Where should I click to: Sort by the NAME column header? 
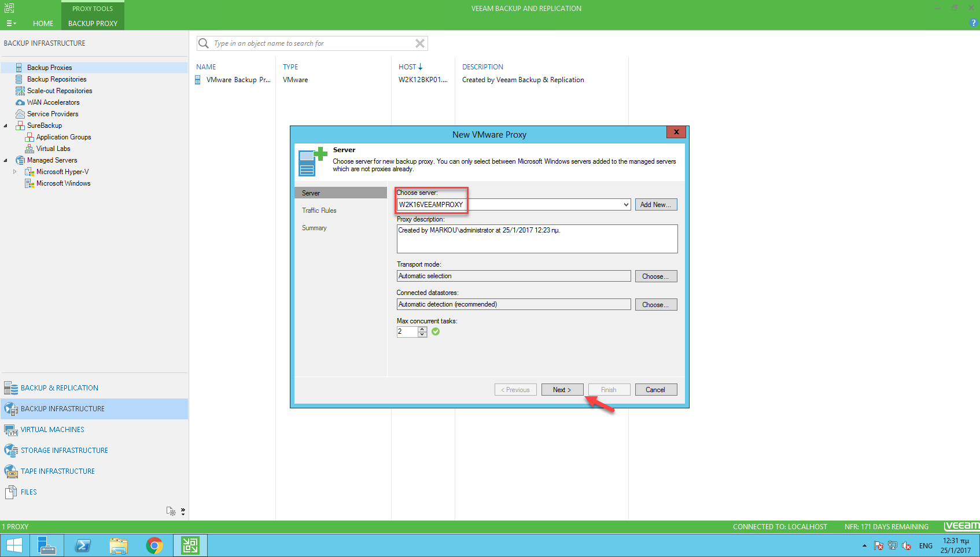[206, 67]
